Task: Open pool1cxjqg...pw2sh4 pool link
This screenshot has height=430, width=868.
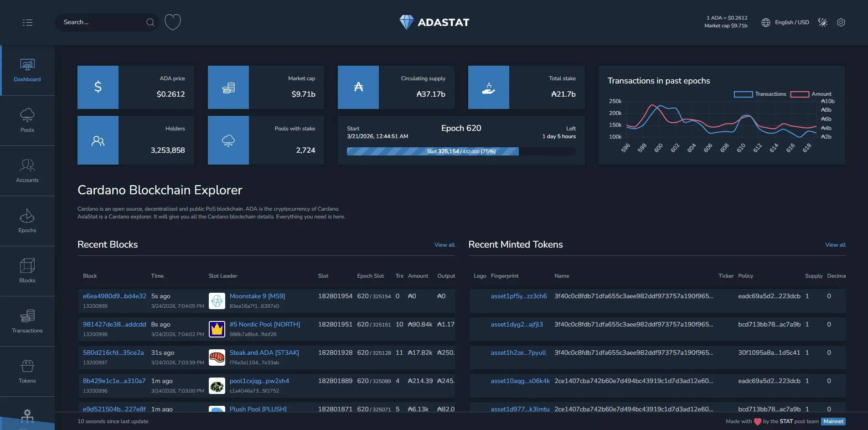Action: [259, 381]
